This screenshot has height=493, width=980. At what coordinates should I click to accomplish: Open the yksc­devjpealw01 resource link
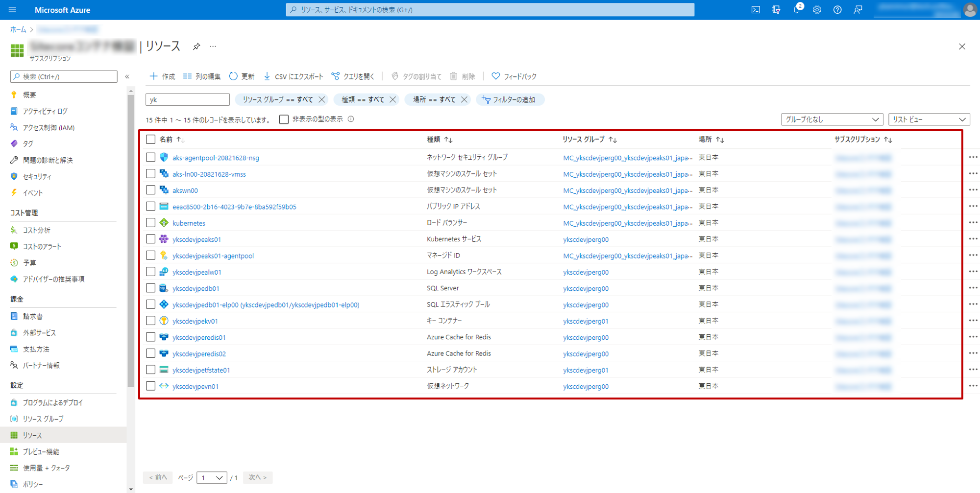[196, 272]
